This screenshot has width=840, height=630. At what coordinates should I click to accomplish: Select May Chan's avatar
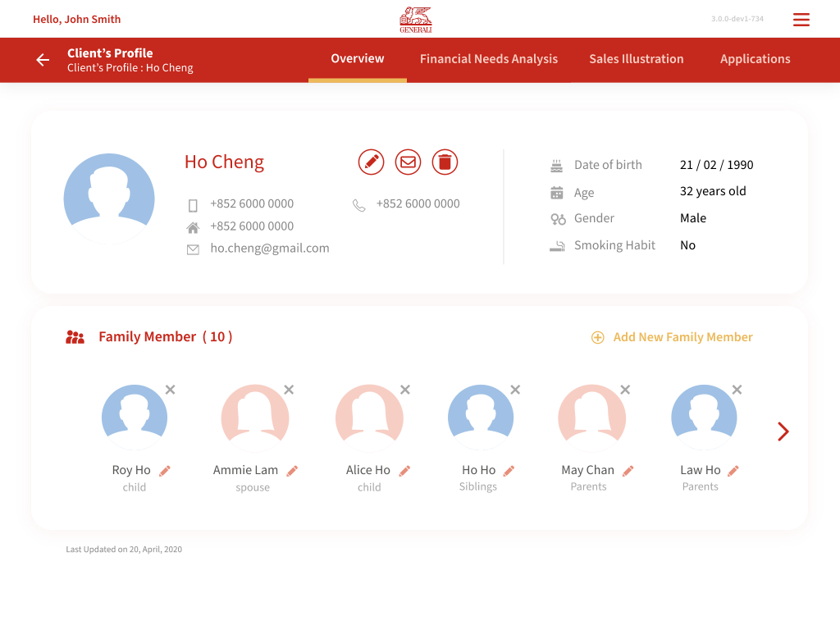(x=592, y=417)
